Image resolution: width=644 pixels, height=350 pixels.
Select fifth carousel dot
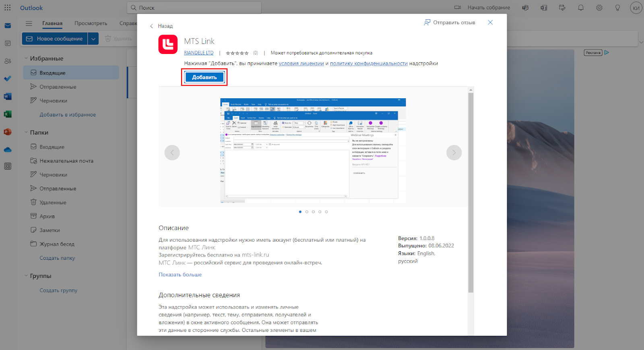[x=326, y=212]
